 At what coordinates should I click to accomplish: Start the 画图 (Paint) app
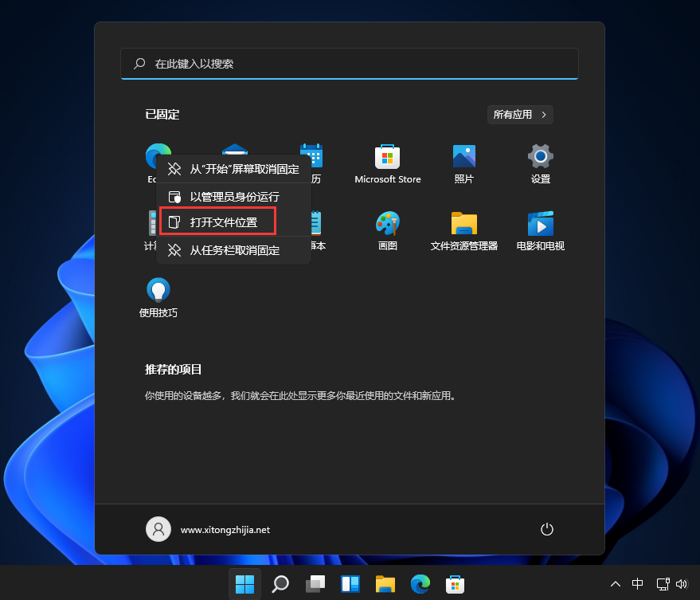388,224
